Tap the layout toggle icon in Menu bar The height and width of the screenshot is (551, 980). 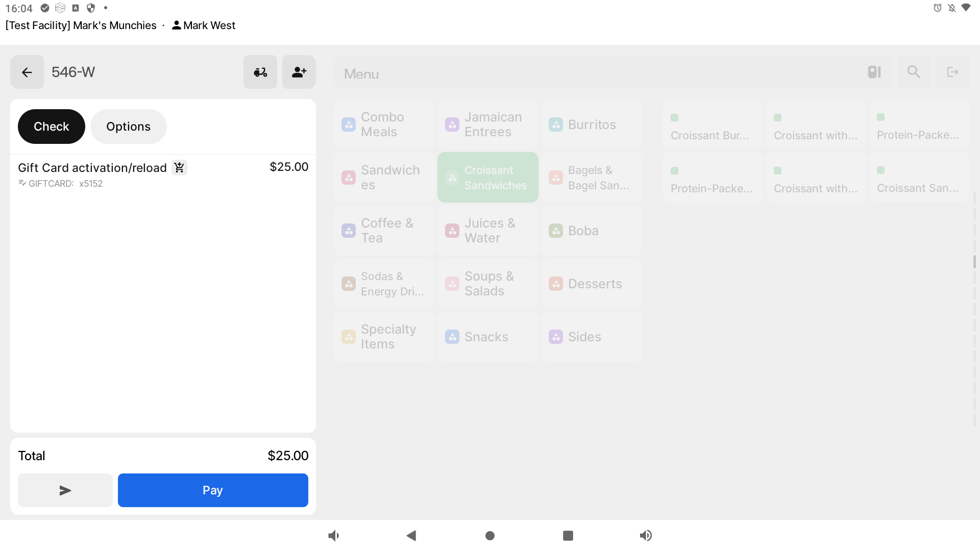click(874, 72)
